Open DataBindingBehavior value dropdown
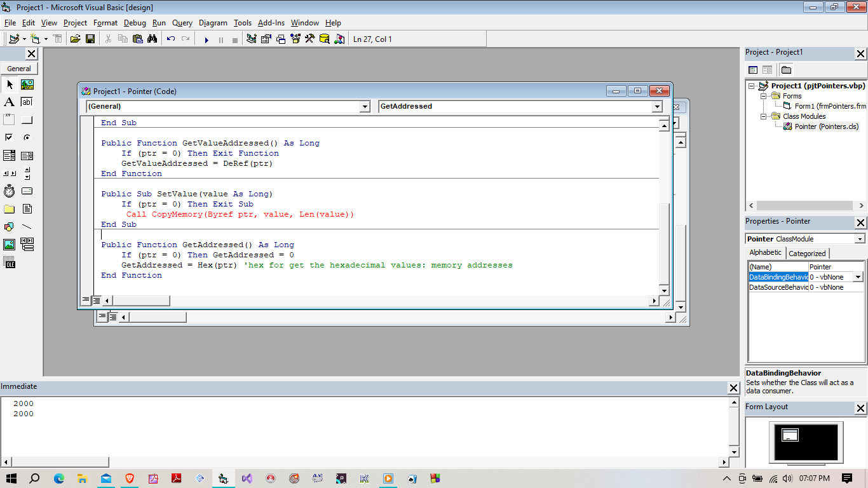 tap(858, 277)
